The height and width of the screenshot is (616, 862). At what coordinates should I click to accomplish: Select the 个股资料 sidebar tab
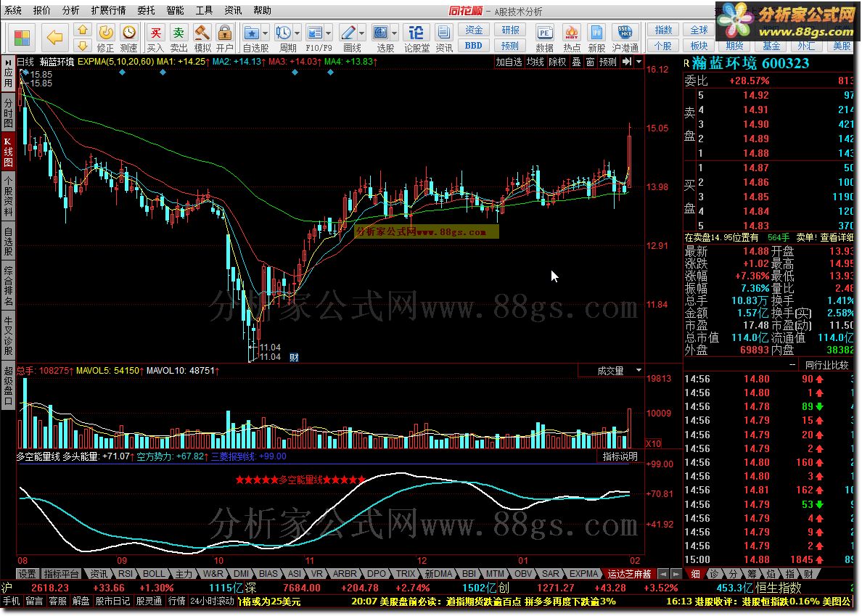pos(8,196)
